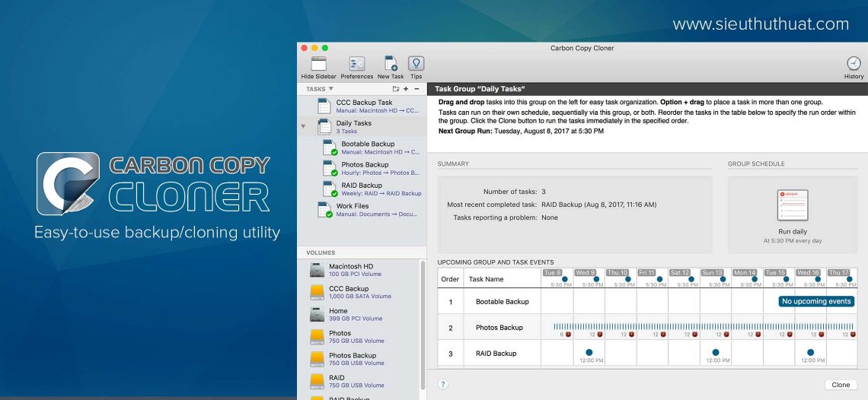Viewport: 868px width, 400px height.
Task: Click the Home volume drive icon
Action: point(317,314)
